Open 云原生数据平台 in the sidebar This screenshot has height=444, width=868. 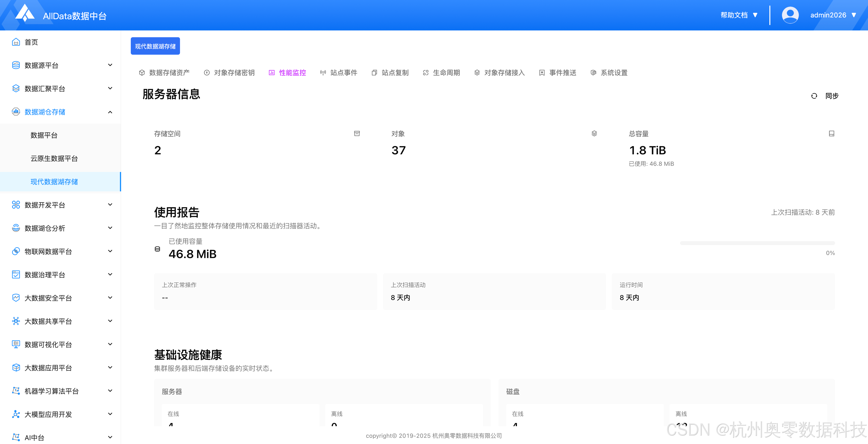pyautogui.click(x=54, y=158)
